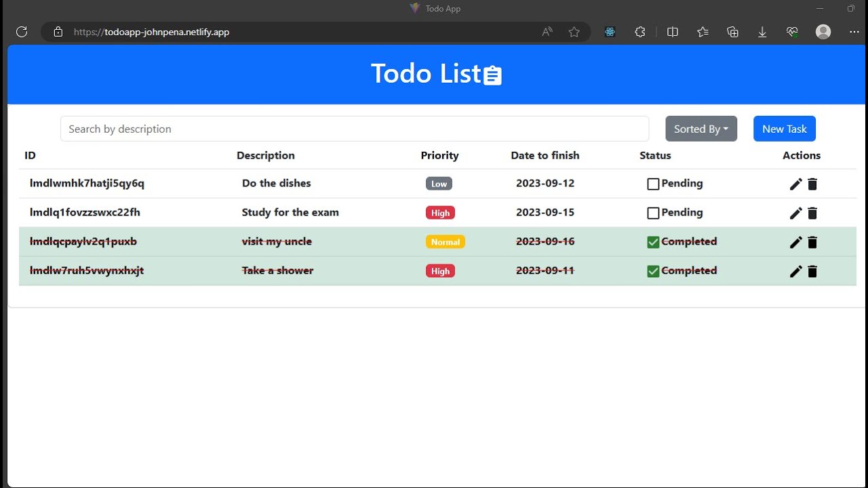Viewport: 868px width, 488px height.
Task: Click the browser address bar URL
Action: (151, 32)
